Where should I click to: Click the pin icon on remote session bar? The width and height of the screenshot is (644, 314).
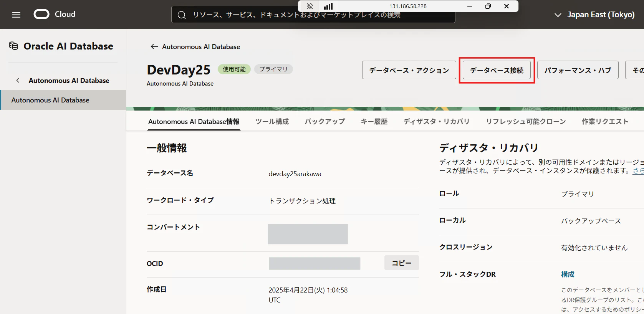pos(310,6)
